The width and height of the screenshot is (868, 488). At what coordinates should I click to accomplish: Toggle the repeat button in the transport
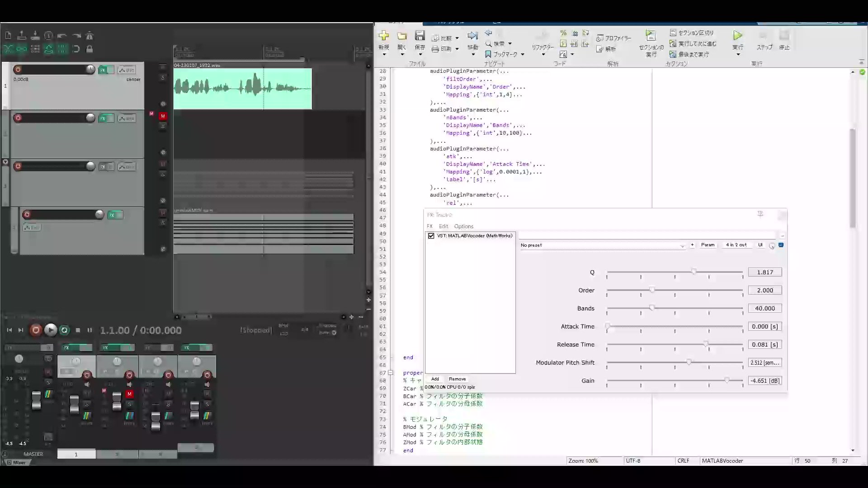click(x=64, y=330)
